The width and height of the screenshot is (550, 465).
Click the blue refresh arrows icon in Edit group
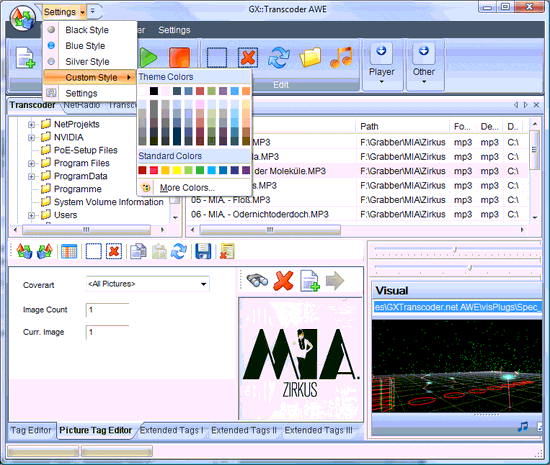(279, 58)
